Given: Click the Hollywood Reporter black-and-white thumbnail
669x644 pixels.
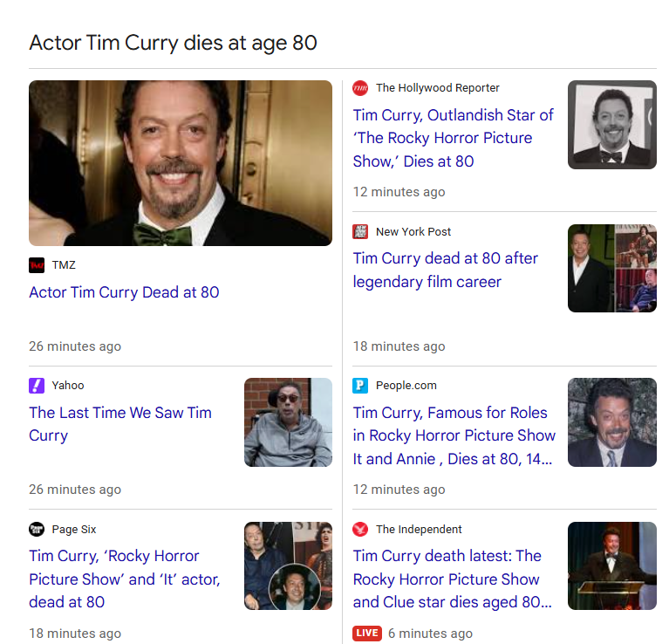Looking at the screenshot, I should tap(611, 125).
